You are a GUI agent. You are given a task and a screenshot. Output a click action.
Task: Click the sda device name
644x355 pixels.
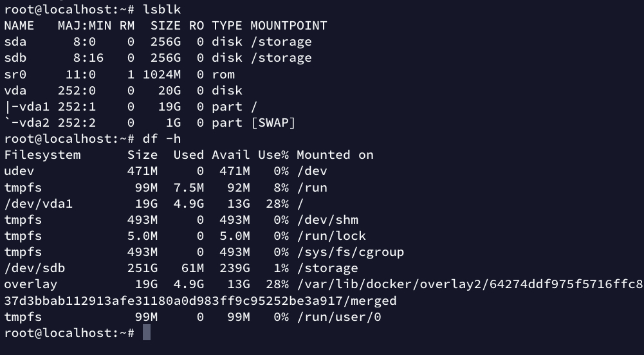(15, 42)
